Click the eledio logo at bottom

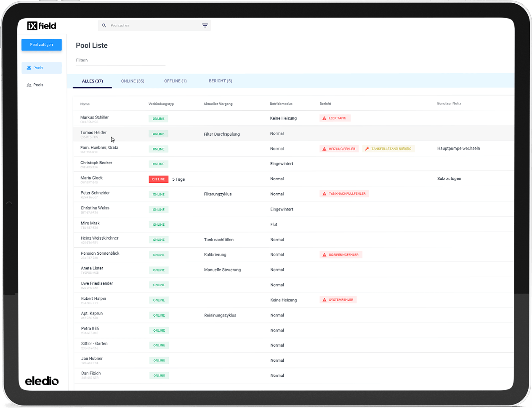(x=42, y=381)
